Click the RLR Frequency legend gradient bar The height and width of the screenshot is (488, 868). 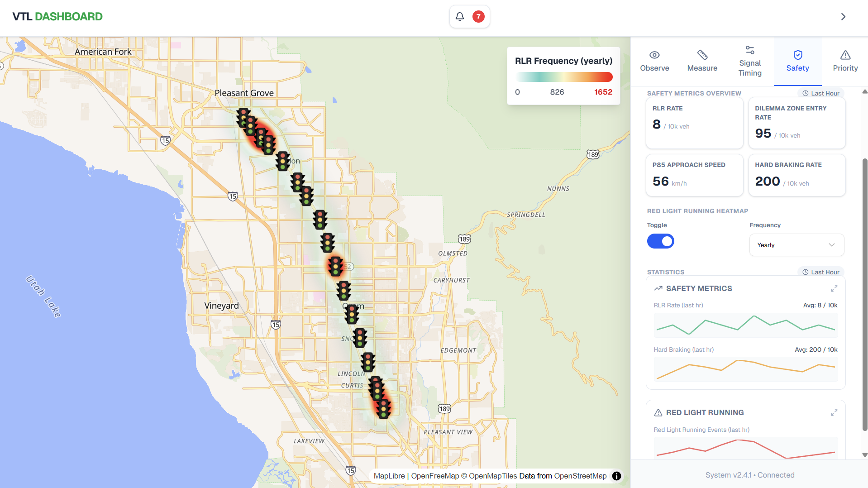(x=563, y=77)
